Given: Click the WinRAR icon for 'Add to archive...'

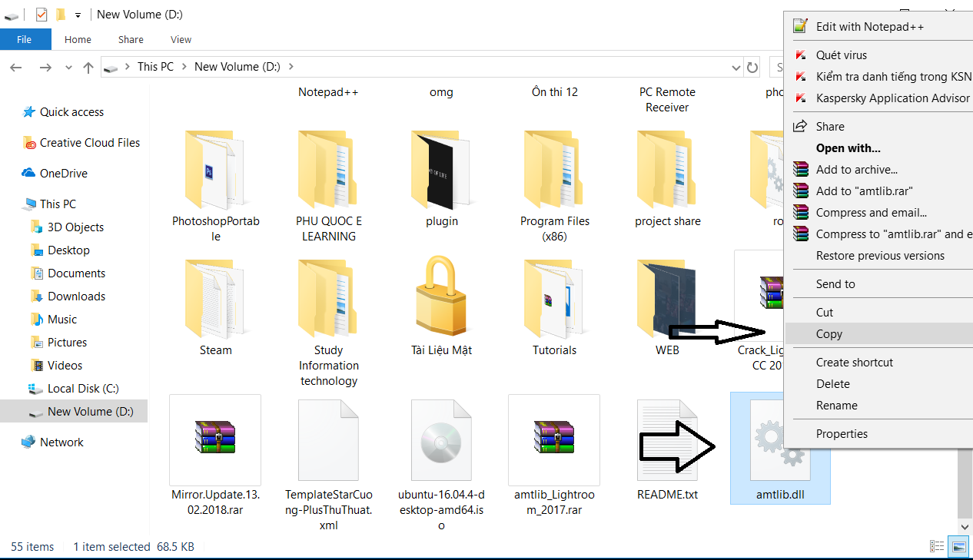Looking at the screenshot, I should pos(800,168).
